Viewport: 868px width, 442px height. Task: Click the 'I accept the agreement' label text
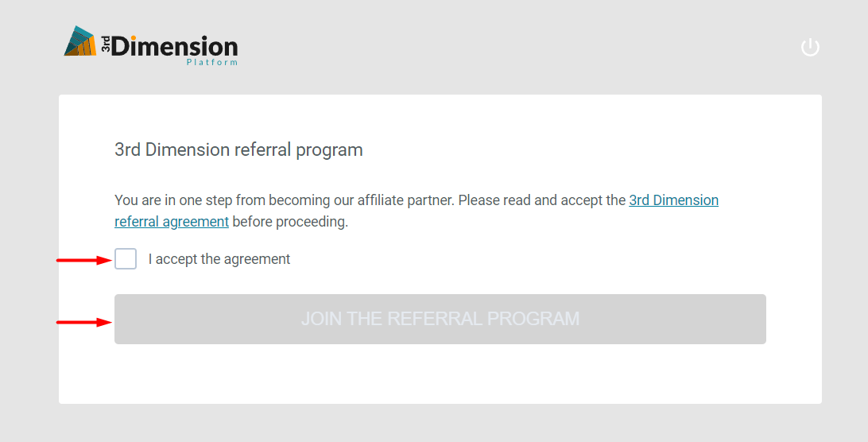click(x=219, y=259)
